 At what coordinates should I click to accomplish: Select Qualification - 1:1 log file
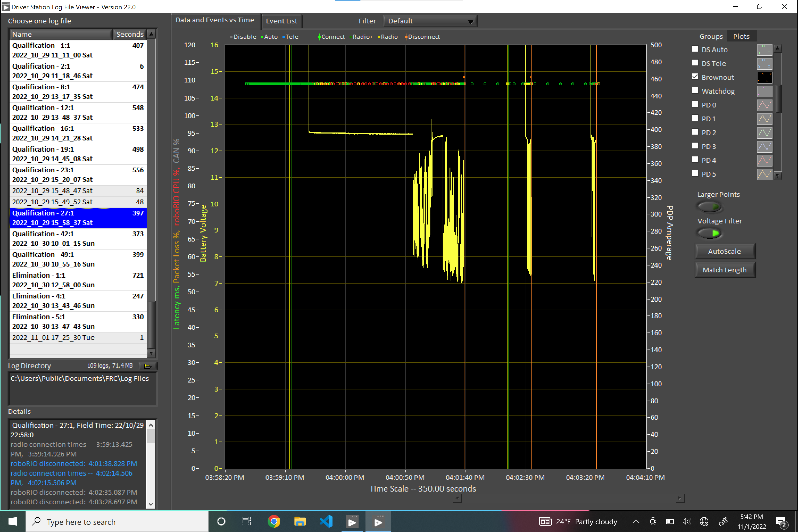click(x=78, y=50)
